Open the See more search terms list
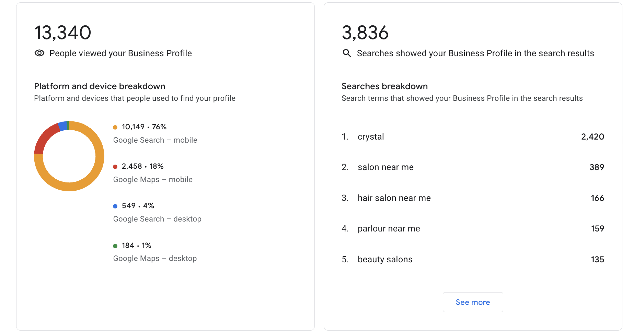 [x=473, y=302]
